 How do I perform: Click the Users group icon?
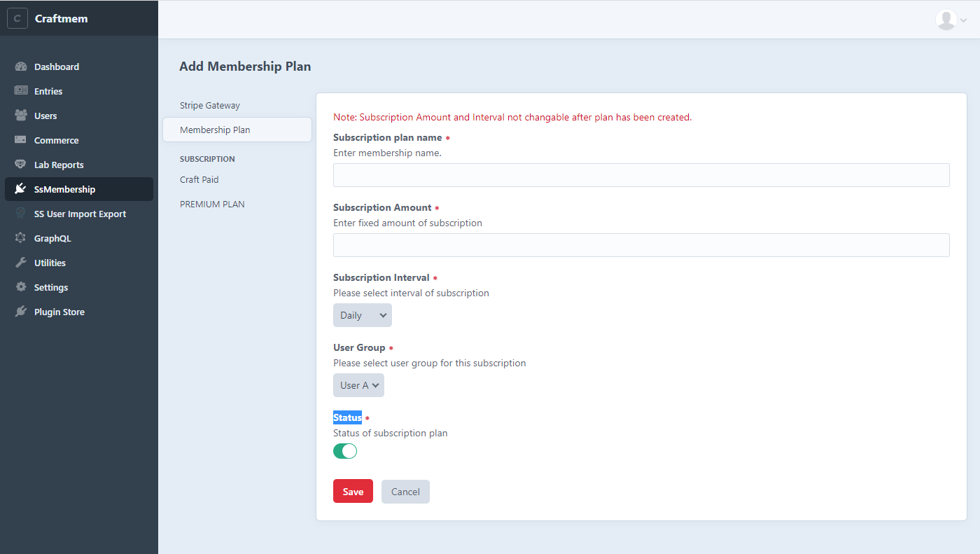pyautogui.click(x=21, y=116)
